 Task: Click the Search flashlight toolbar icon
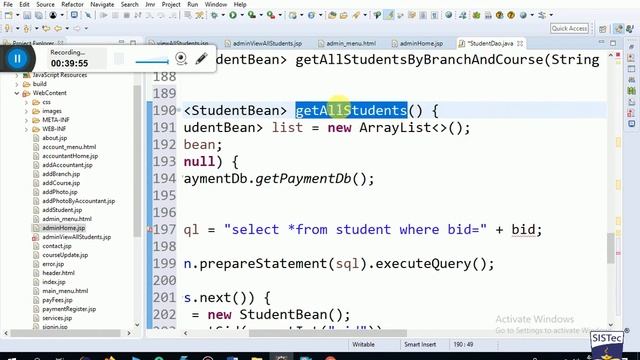pos(356,15)
